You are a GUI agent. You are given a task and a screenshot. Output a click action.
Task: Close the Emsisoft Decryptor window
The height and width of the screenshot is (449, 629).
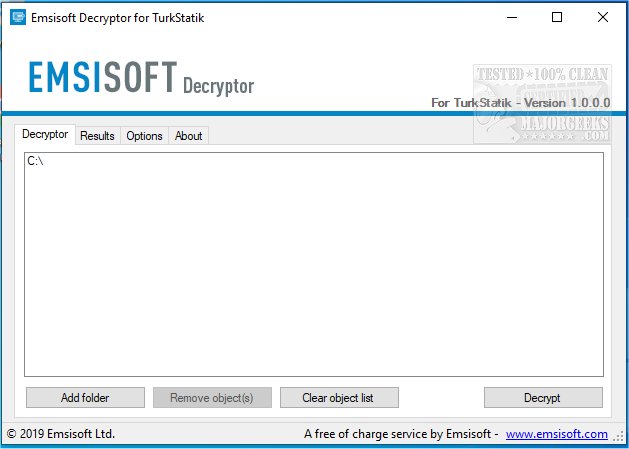tap(603, 18)
